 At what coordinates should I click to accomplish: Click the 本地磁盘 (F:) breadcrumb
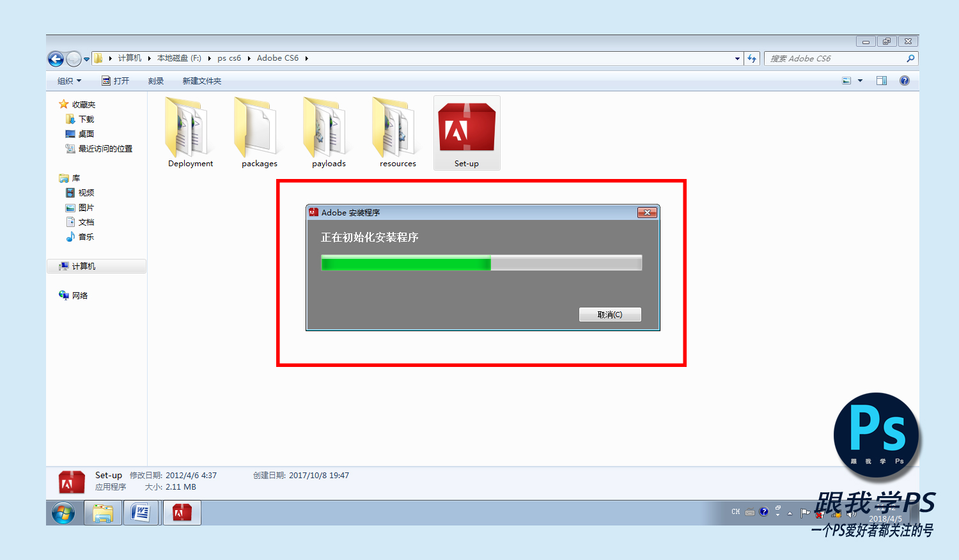179,58
